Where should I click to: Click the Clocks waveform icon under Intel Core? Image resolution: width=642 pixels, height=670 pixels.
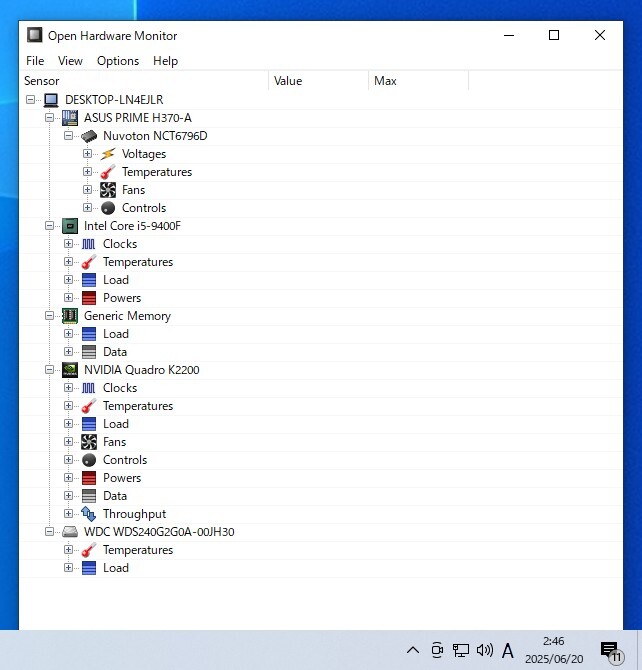click(89, 244)
